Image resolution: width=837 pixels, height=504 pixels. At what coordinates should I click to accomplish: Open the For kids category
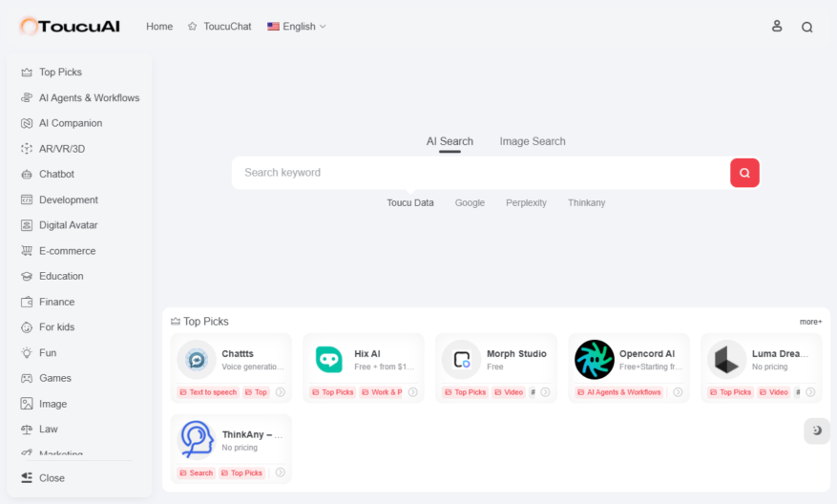[48, 327]
